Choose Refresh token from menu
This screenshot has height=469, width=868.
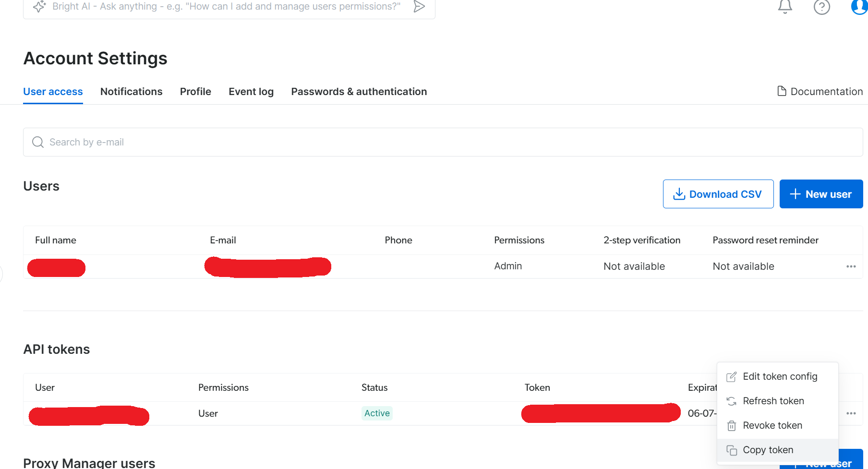[773, 401]
